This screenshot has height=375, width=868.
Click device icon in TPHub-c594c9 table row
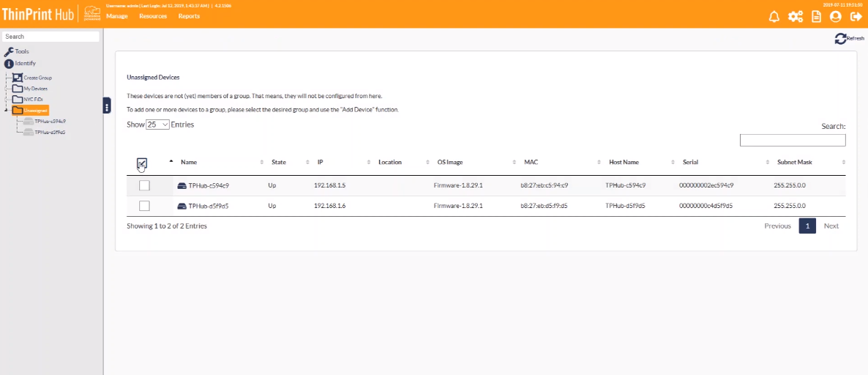182,186
